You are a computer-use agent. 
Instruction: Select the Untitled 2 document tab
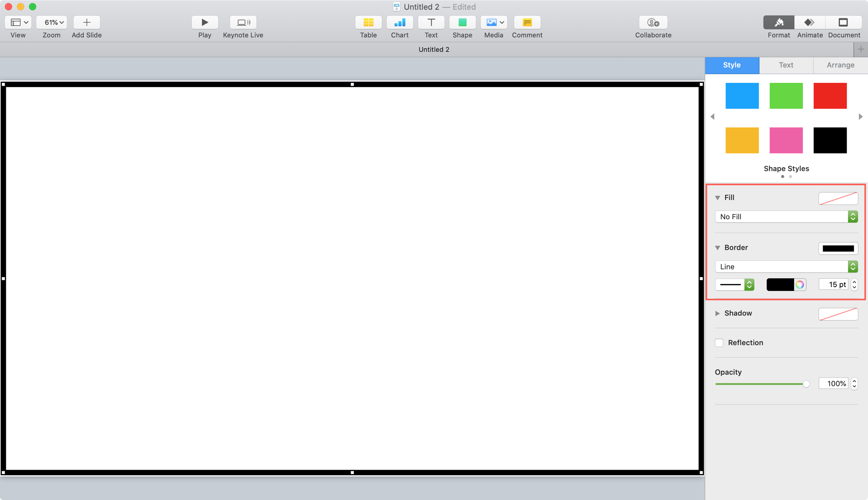point(434,49)
